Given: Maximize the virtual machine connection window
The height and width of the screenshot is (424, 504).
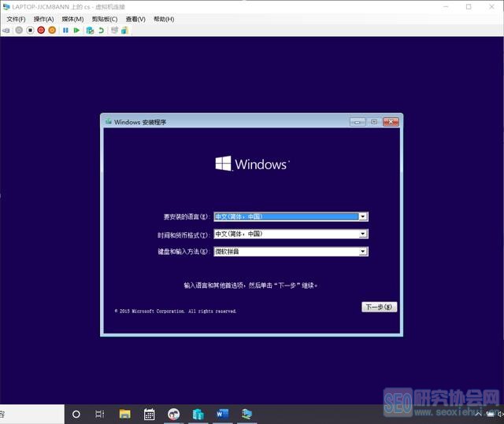Looking at the screenshot, I should click(x=469, y=7).
